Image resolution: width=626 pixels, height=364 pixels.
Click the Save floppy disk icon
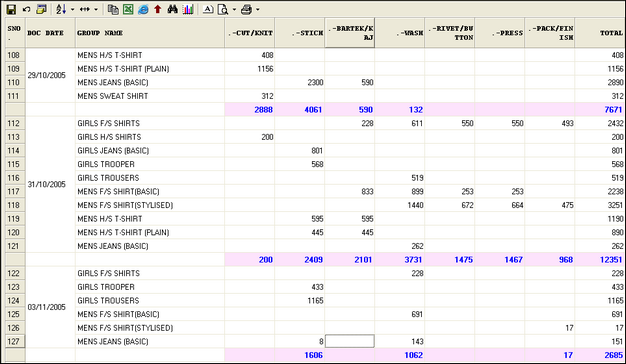point(11,9)
